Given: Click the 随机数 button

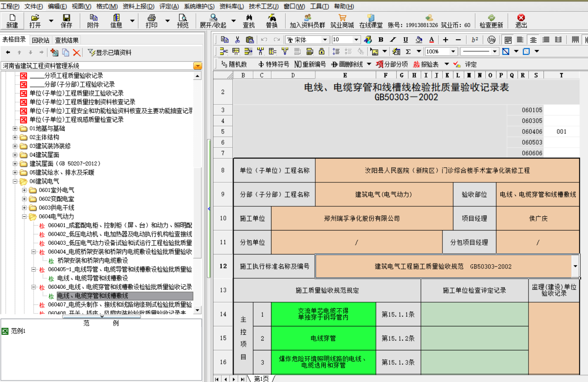Looking at the screenshot, I should click(x=234, y=64).
